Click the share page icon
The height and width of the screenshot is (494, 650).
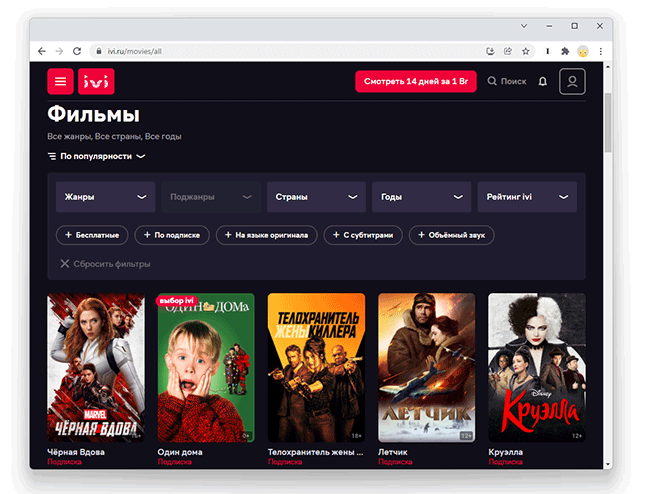[x=508, y=51]
